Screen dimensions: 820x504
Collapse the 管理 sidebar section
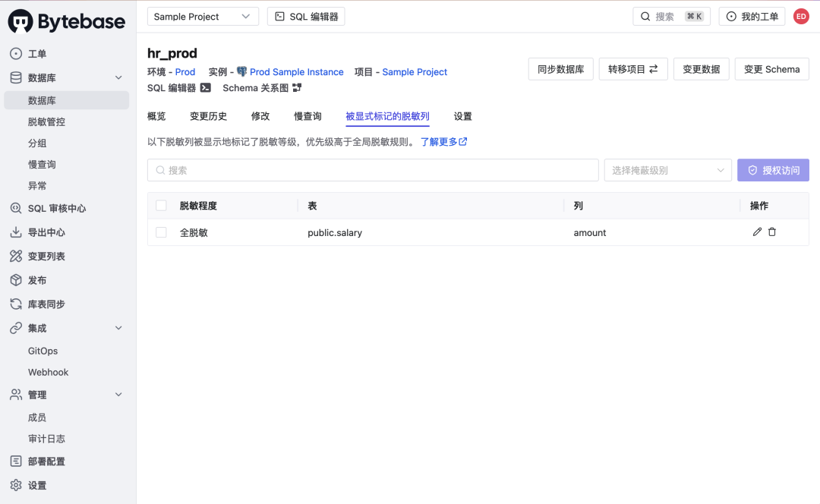118,395
